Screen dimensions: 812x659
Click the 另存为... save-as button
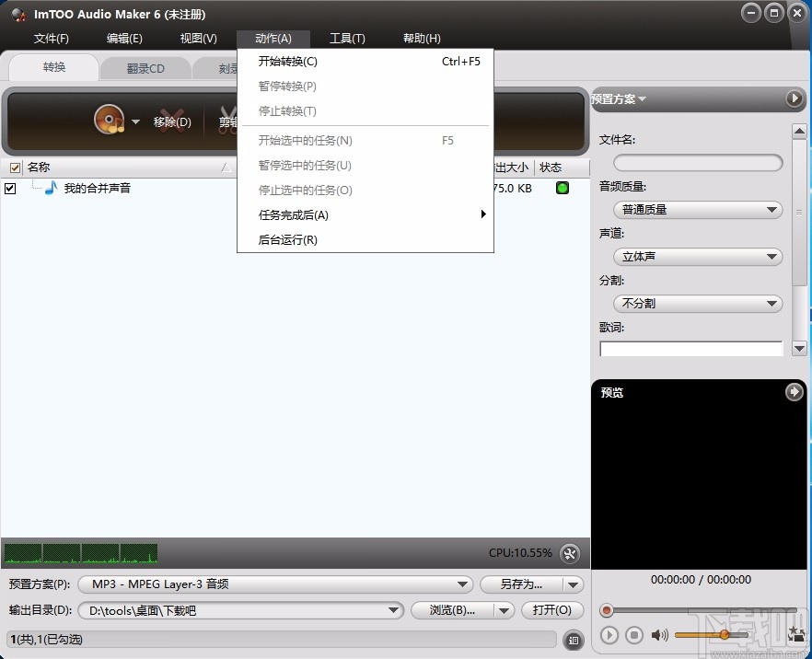click(x=521, y=584)
